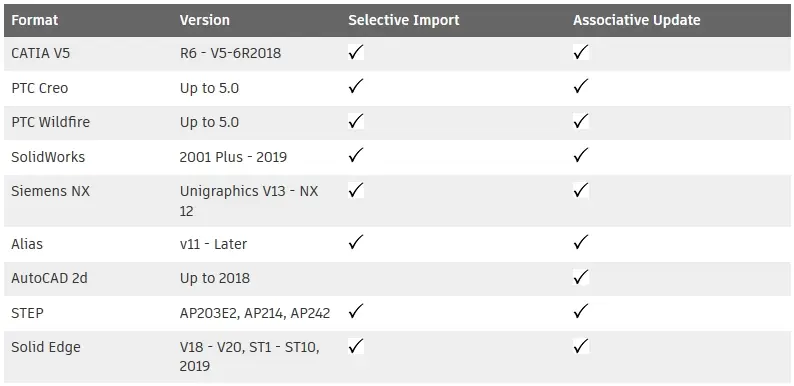Click the AutoCAD 2d Associative Update checkmark

coord(581,277)
